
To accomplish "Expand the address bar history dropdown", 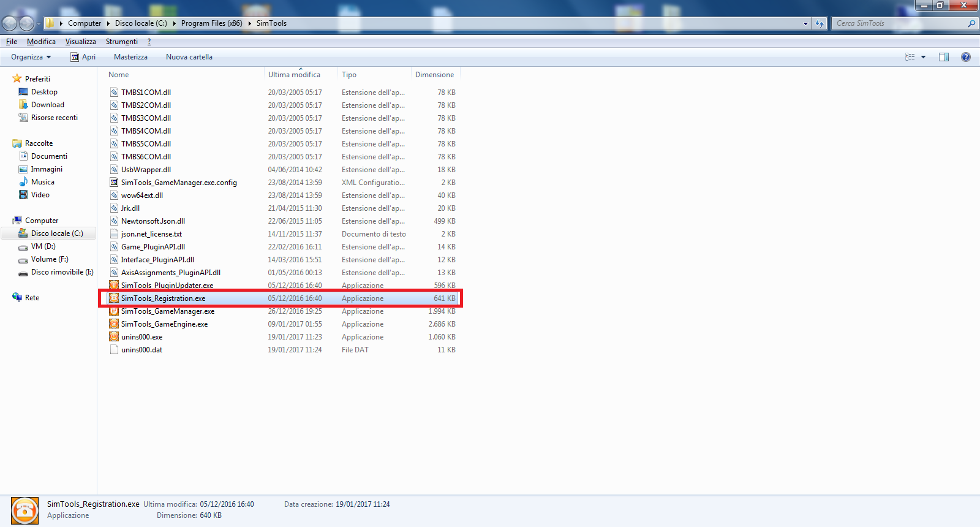I will [805, 23].
